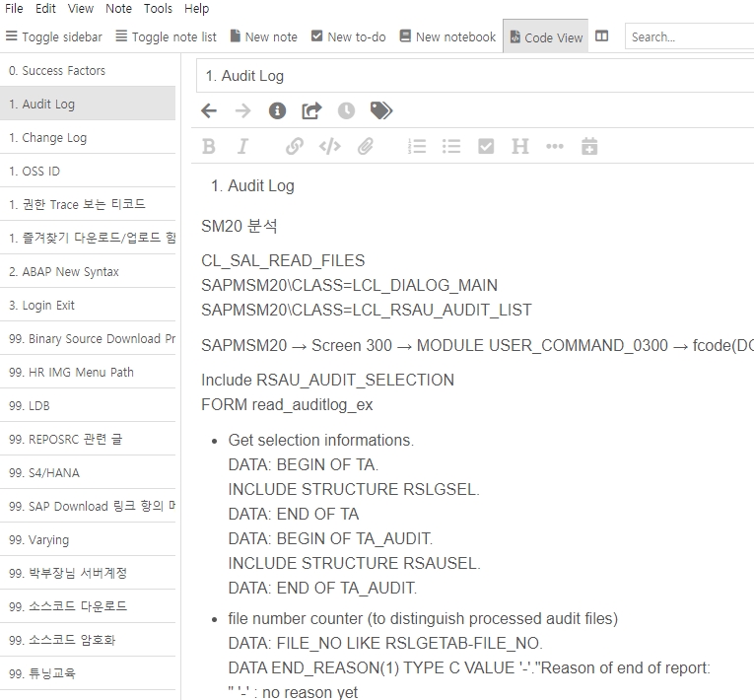Open note properties info icon

pyautogui.click(x=277, y=111)
